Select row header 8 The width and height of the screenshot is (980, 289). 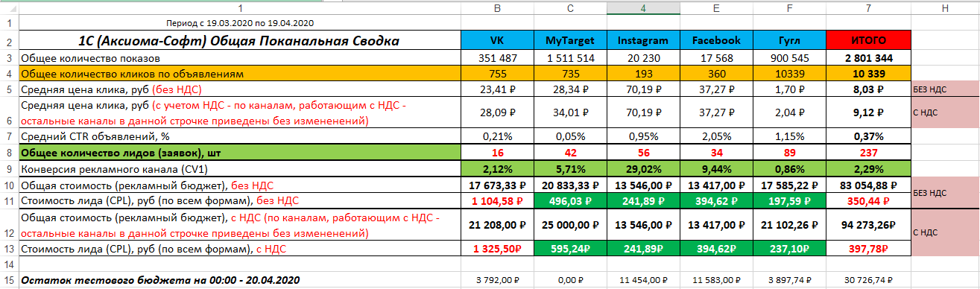click(9, 151)
